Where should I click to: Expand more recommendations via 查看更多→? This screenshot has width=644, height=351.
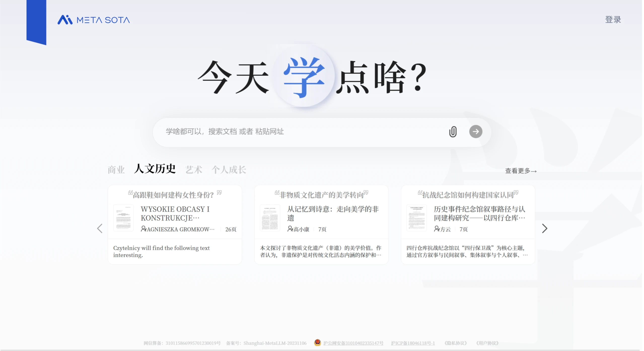(x=520, y=171)
